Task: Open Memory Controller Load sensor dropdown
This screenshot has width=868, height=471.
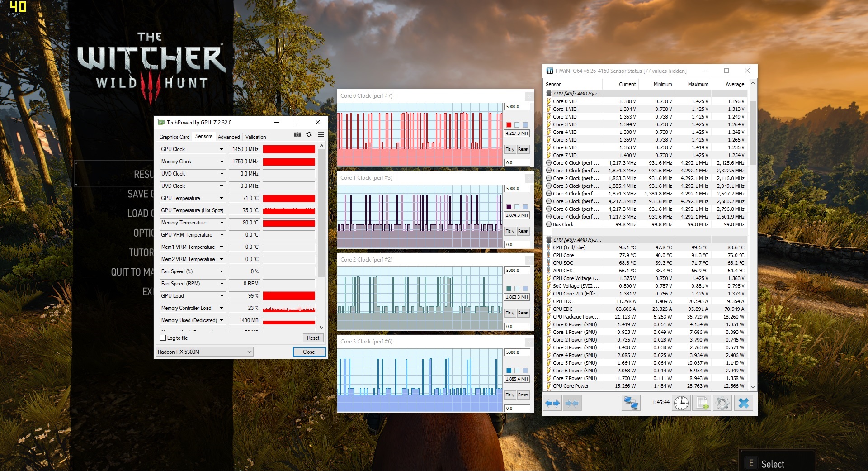Action: coord(222,308)
